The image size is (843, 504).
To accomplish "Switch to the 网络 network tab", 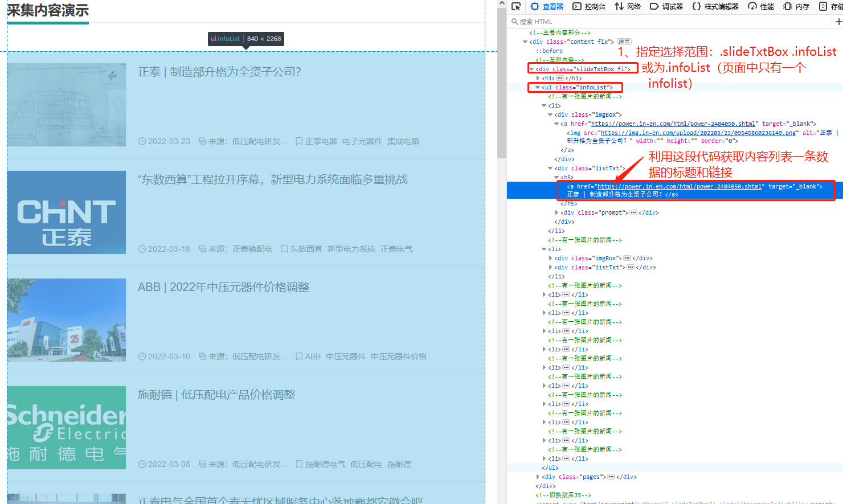I will [x=628, y=6].
